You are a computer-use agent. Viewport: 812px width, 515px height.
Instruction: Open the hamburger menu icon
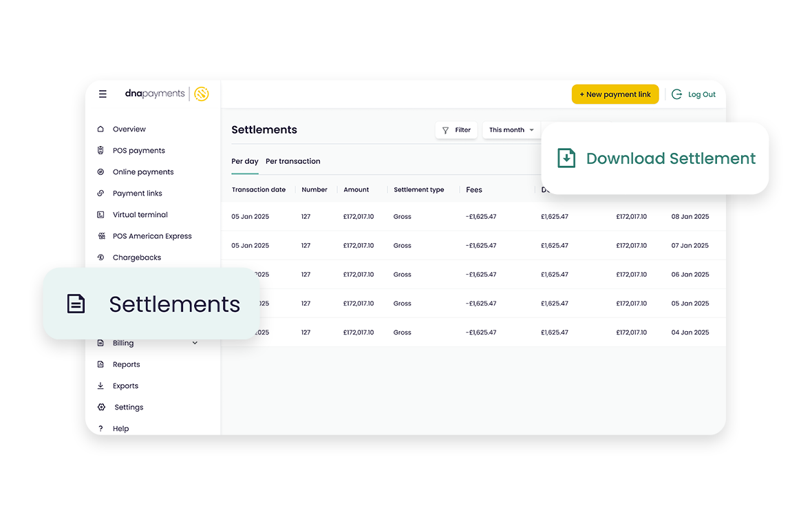coord(103,94)
